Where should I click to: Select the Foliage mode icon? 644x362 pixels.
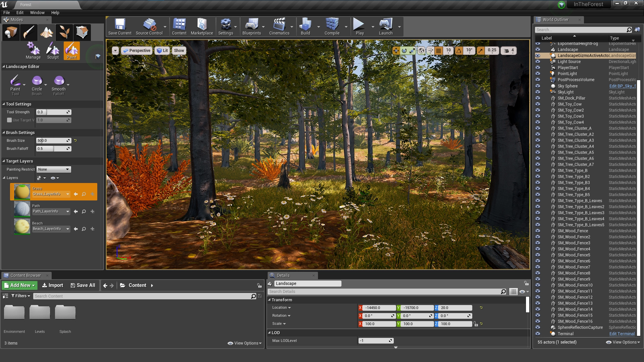[64, 32]
